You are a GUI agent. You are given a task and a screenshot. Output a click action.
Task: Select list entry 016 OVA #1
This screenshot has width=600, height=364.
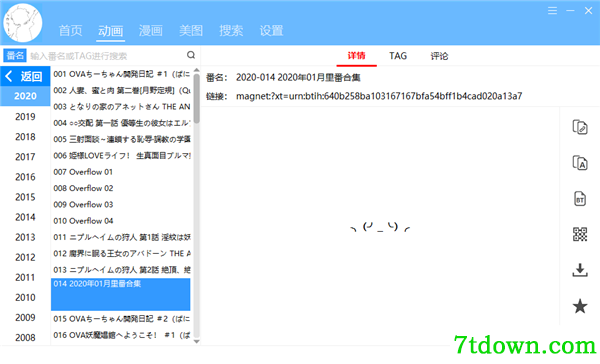(x=121, y=335)
